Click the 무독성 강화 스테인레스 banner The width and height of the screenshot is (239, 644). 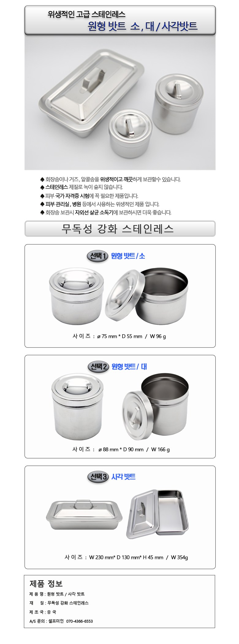tap(120, 229)
